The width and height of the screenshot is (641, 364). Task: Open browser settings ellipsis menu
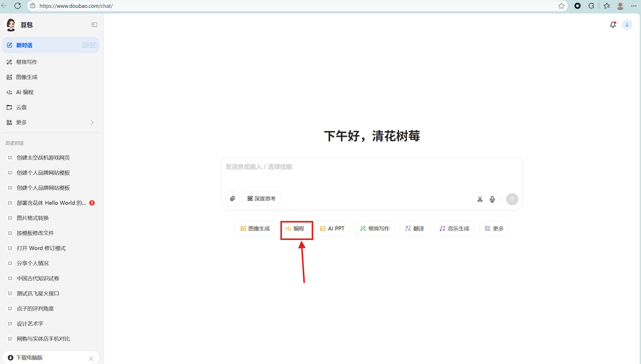634,6
